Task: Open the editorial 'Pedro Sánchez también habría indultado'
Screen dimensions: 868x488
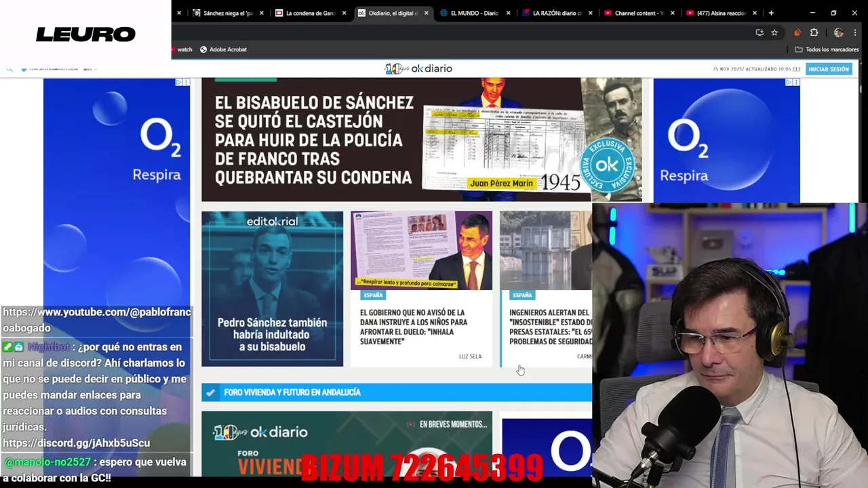Action: pos(272,289)
